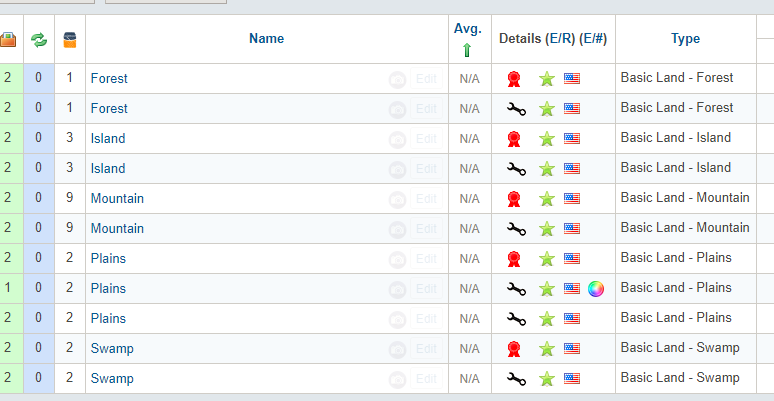The image size is (774, 401).
Task: Open the Mountain card link in the wrench row
Action: (x=117, y=228)
